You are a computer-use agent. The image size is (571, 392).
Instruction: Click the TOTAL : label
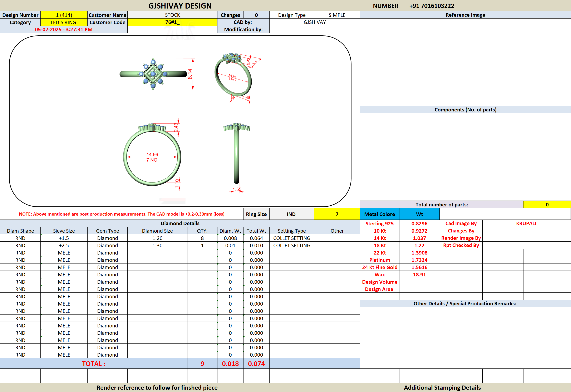click(x=94, y=363)
